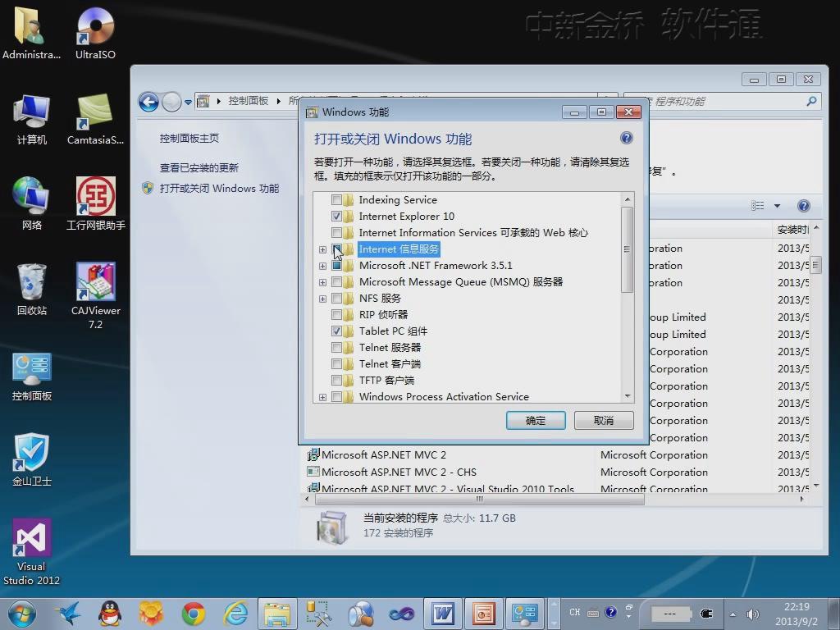Show hidden tray icons arrow
The image size is (840, 630).
(x=733, y=614)
